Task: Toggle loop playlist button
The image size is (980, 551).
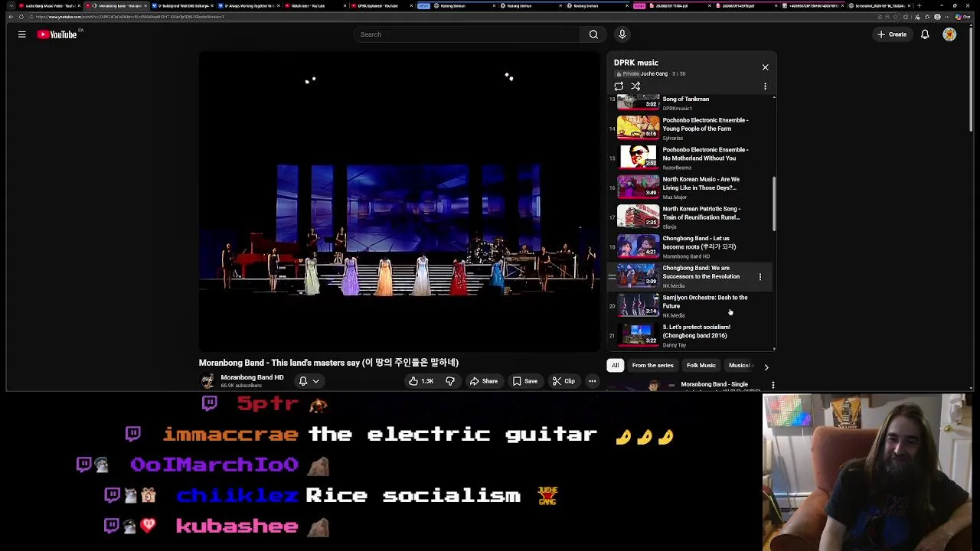Action: tap(619, 86)
